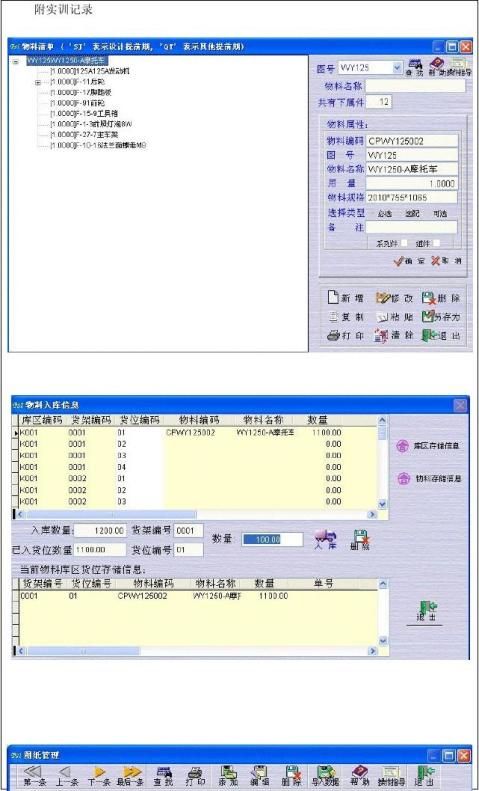Click the 打印 printer icon in the BOM panel
The image size is (479, 791).
[333, 335]
